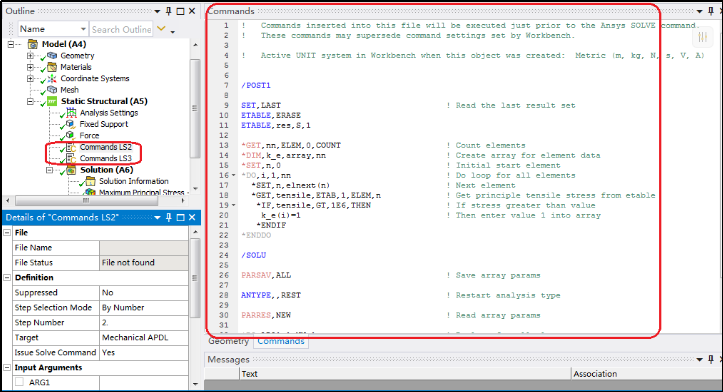Image resolution: width=723 pixels, height=392 pixels.
Task: Click the Search Outline field
Action: (x=121, y=29)
